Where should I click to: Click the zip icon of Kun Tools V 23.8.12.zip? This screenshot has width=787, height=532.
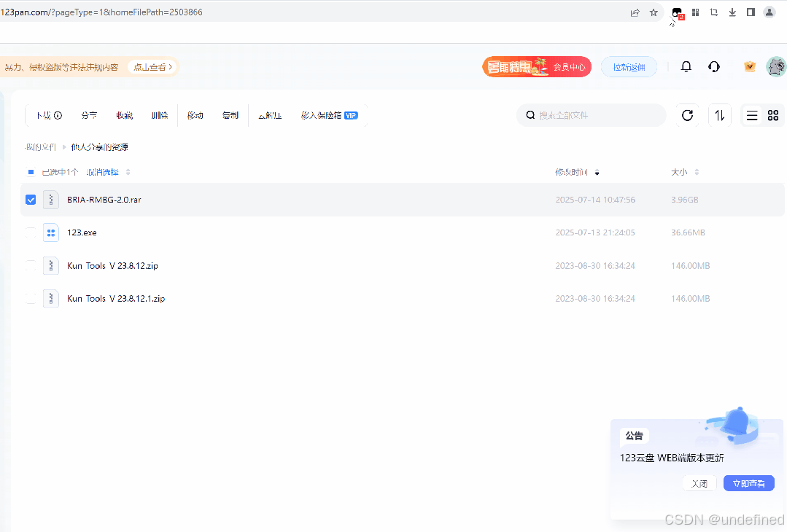51,266
